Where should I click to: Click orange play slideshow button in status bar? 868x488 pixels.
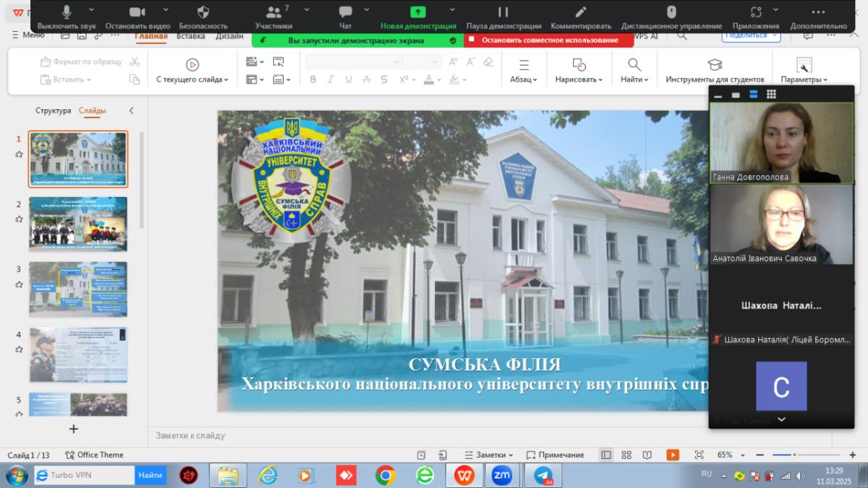[673, 455]
